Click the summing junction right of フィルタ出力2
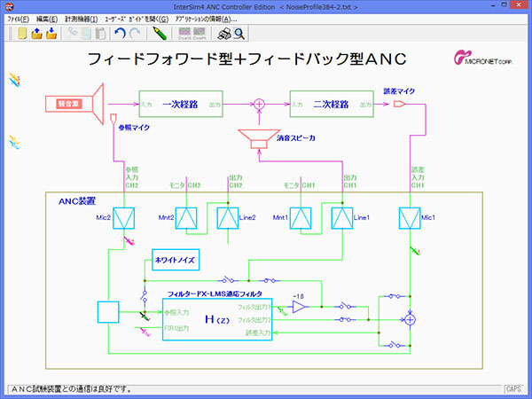 tap(411, 319)
